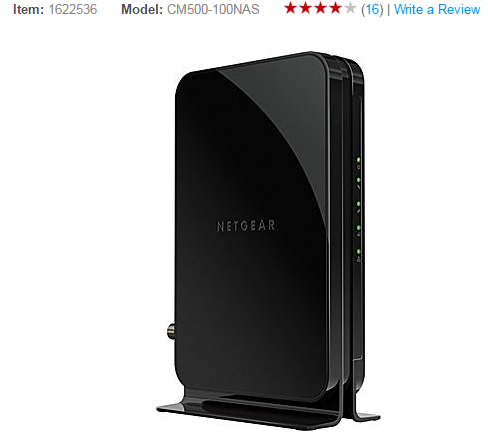Click the fourth green LED from the top
Screen dimensions: 488x432
tap(358, 228)
